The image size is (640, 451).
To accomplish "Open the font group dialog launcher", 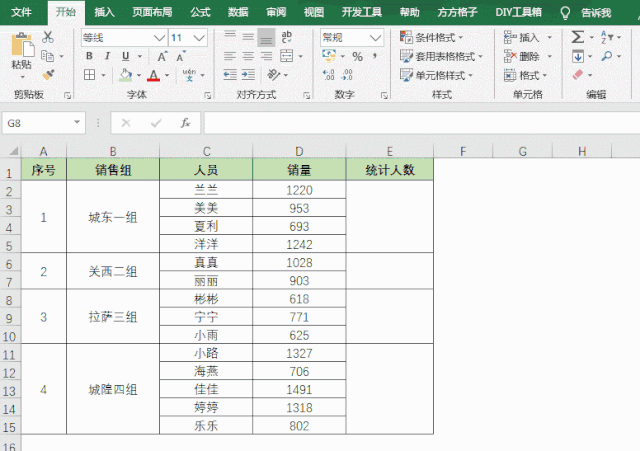I will (208, 95).
